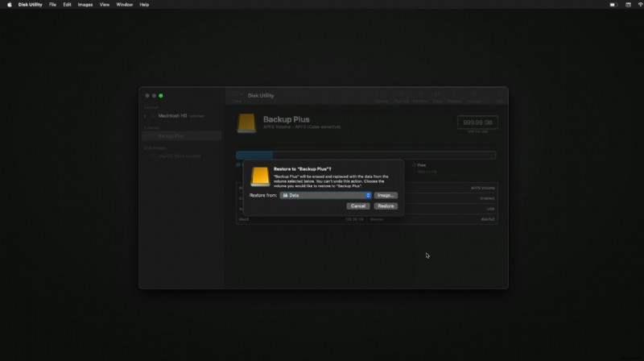Click the Restore button in the dialog
644x361 pixels.
coord(386,206)
